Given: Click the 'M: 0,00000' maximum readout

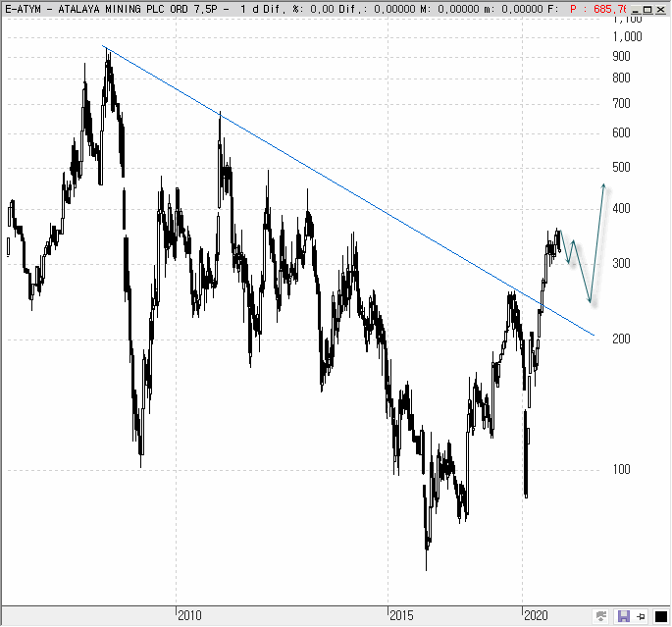Looking at the screenshot, I should [449, 9].
